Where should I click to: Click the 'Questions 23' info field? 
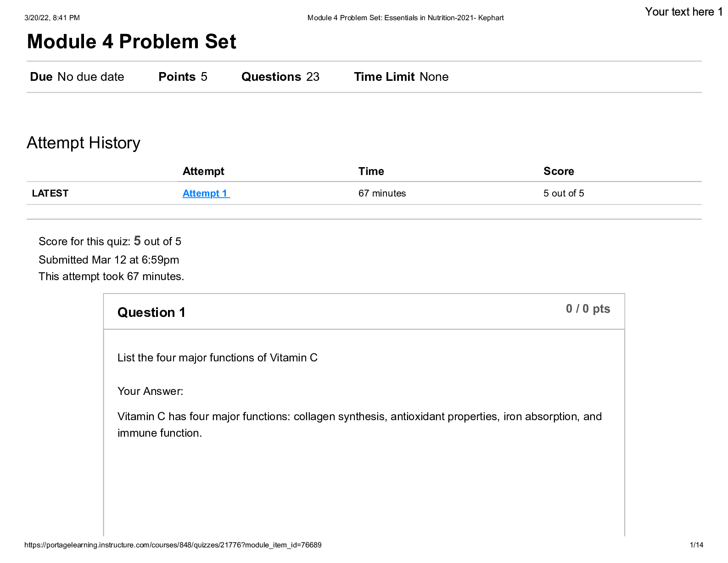[x=280, y=77]
